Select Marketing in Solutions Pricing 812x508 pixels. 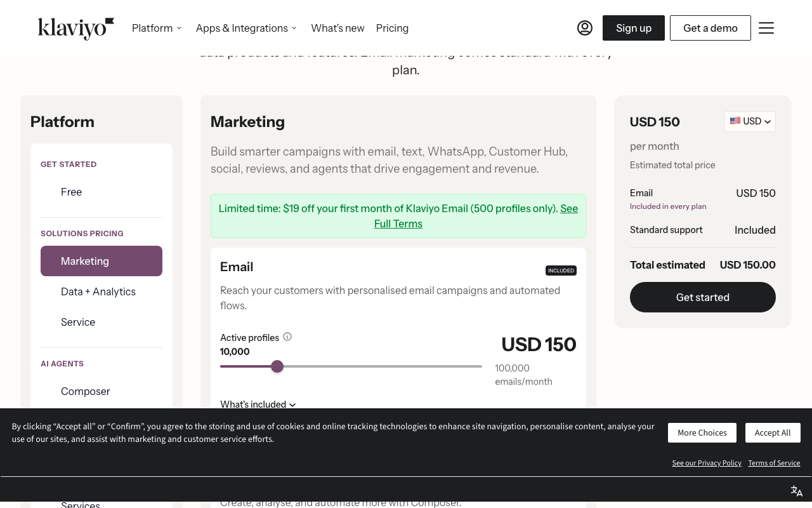pyautogui.click(x=101, y=261)
